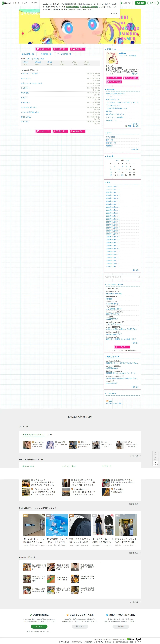Image resolution: width=160 pixels, height=644 pixels.
Task: Click the アメンバーになる button
Action: tap(130, 78)
